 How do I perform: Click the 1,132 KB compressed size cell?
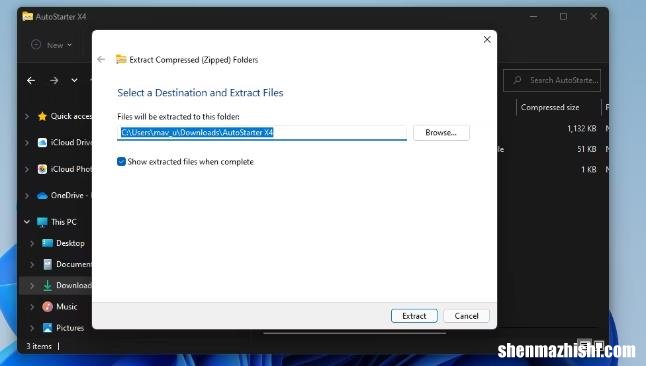[x=582, y=129]
